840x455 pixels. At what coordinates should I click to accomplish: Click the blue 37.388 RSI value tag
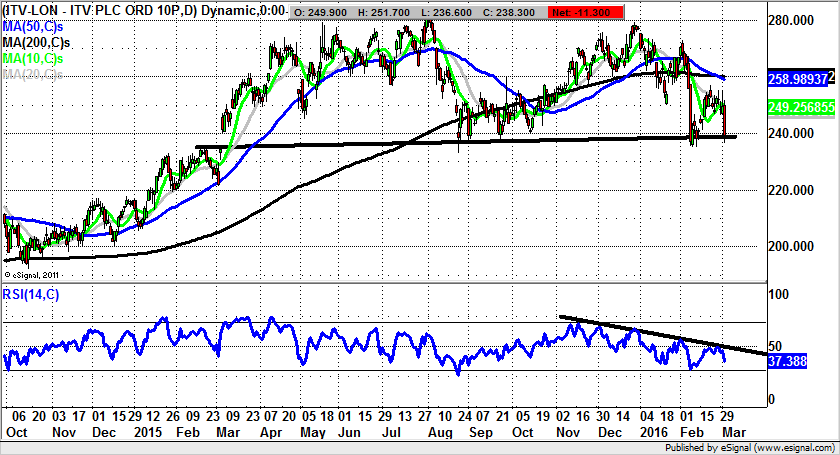(790, 360)
